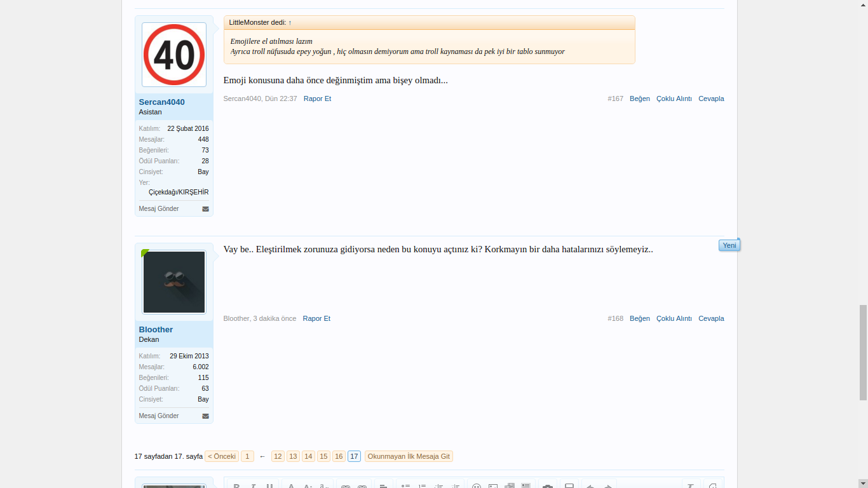Click the undo arrow in editor toolbar
The height and width of the screenshot is (488, 868).
(590, 486)
